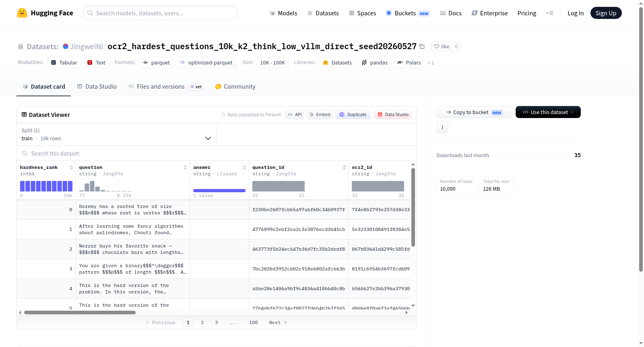Image resolution: width=644 pixels, height=347 pixels.
Task: Click dataset title ocr2_hardest_questions link
Action: click(x=262, y=46)
